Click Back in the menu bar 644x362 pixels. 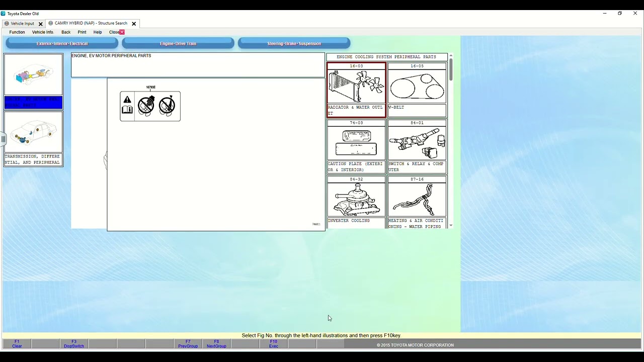click(x=66, y=32)
